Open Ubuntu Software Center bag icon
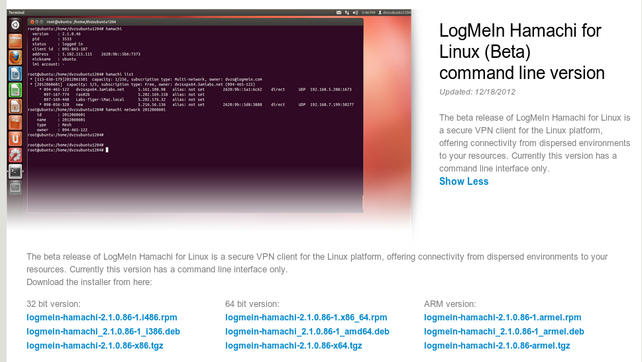This screenshot has height=362, width=642. point(15,122)
